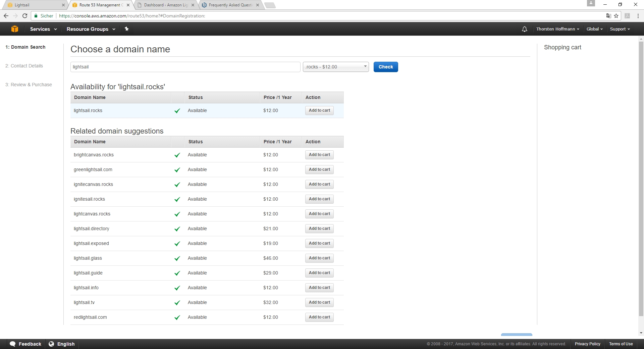Screen dimensions: 644x349
Task: Click the translate page icon
Action: 608,16
